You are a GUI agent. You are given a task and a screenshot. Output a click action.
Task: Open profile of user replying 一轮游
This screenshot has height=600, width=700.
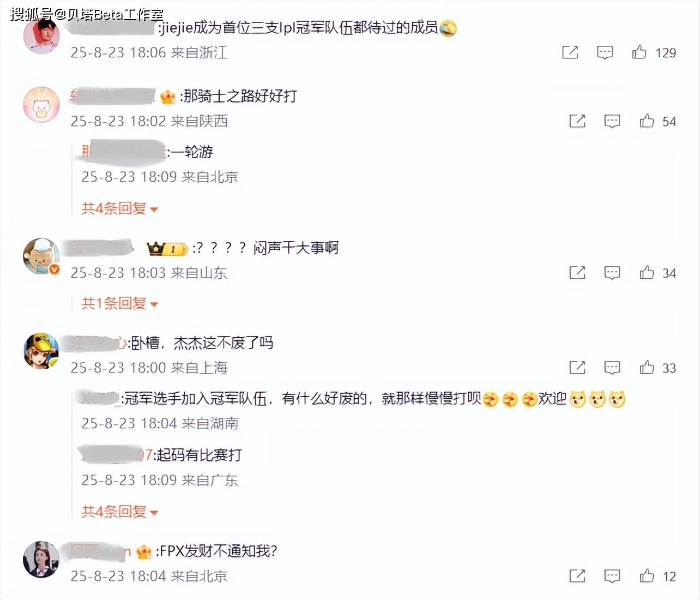pyautogui.click(x=123, y=151)
